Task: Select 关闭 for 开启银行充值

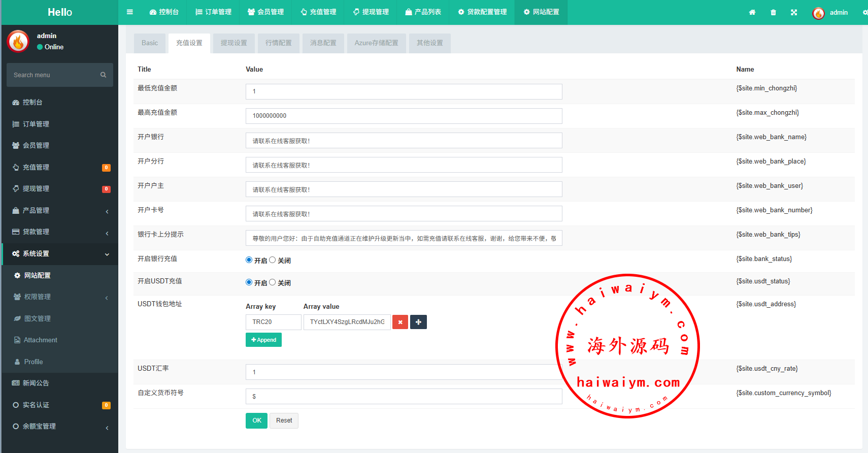Action: [273, 260]
